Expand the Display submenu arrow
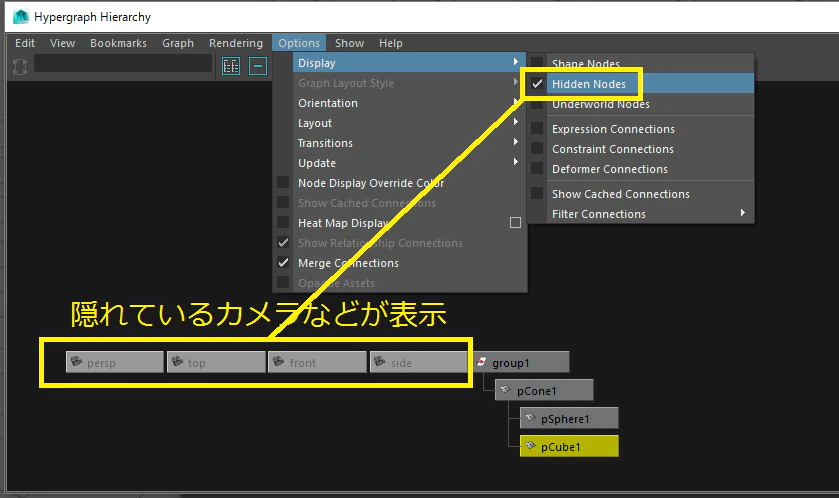The image size is (839, 498). (516, 62)
